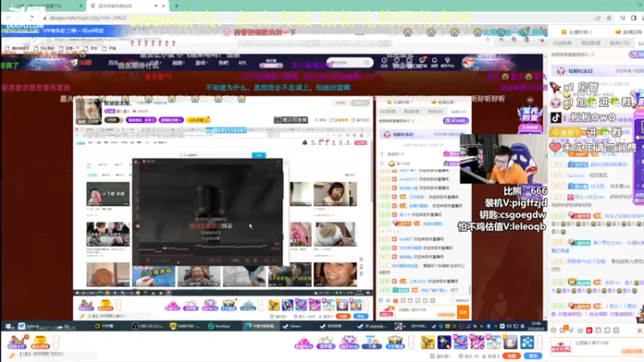Expand gift list using arrow beside treasure chest gift
The image size is (644, 362).
click(411, 343)
